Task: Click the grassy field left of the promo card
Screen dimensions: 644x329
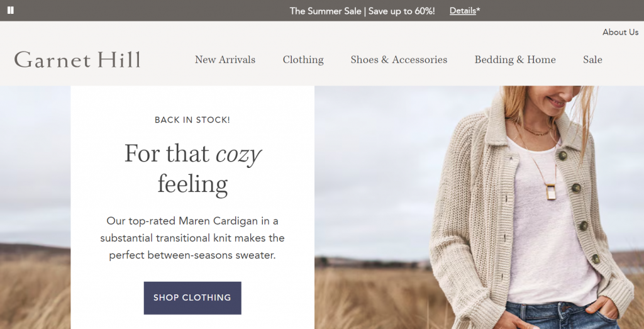Action: pos(35,289)
